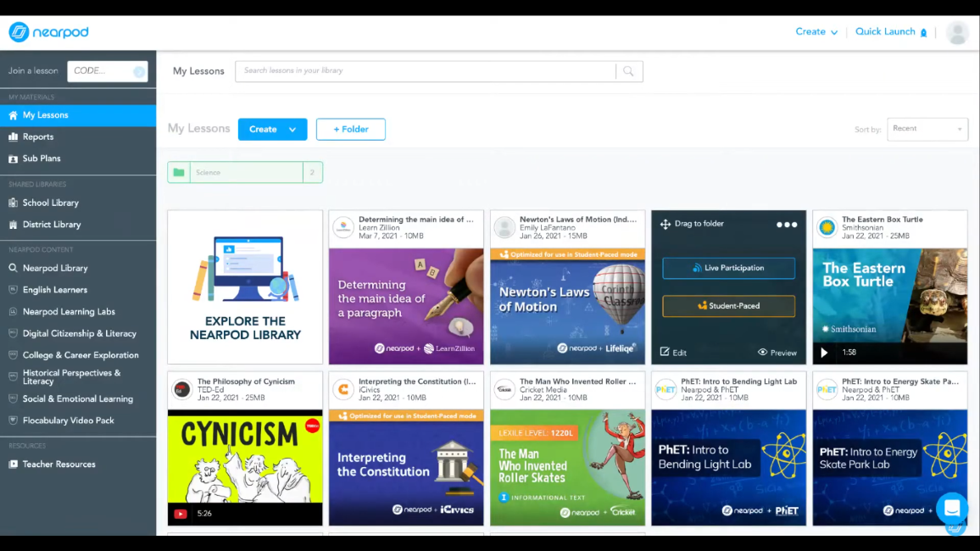
Task: Click the Drag to folder move icon
Action: [x=665, y=224]
